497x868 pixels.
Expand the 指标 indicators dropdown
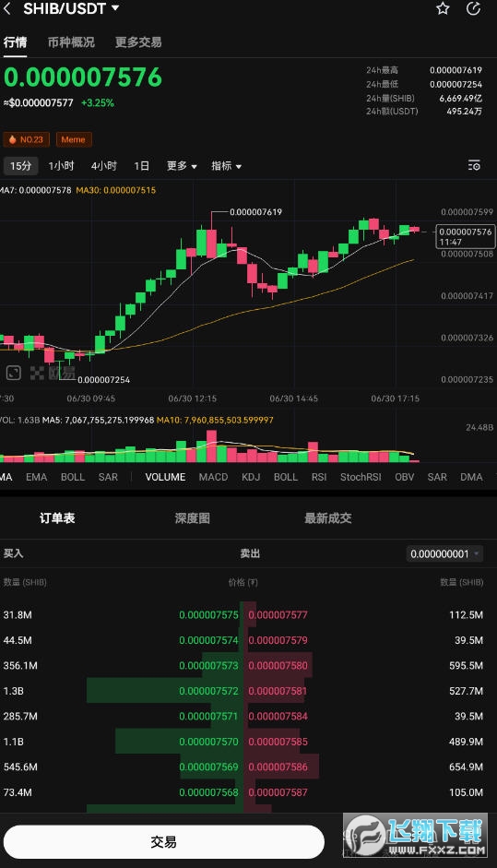226,165
